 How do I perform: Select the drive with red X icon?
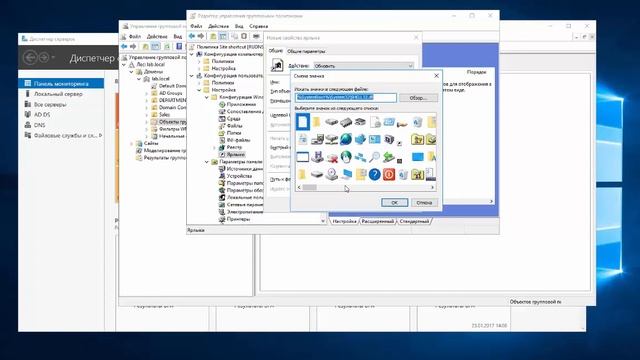click(331, 157)
